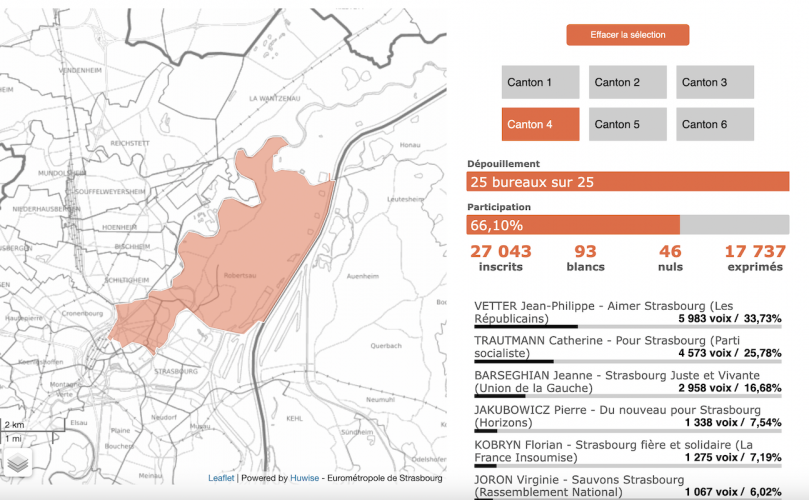This screenshot has width=809, height=500.
Task: Click the SCHILTIGHEIM label on map
Action: pyautogui.click(x=127, y=280)
